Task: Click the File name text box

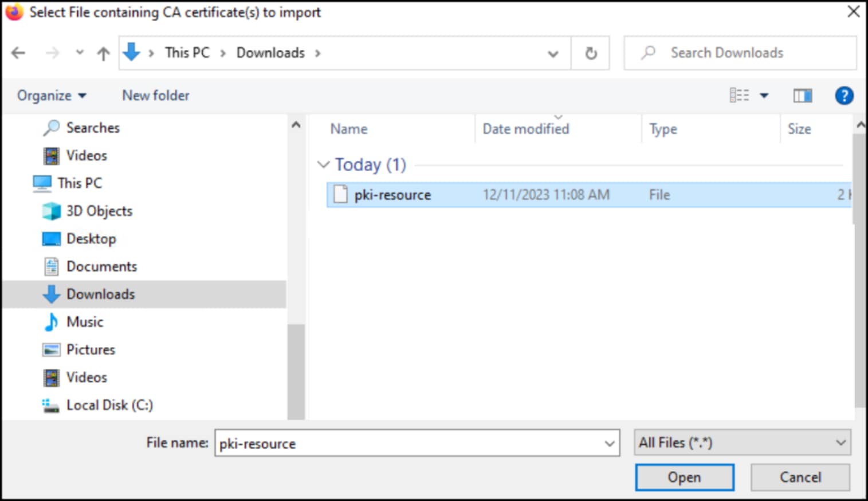Action: pos(417,443)
